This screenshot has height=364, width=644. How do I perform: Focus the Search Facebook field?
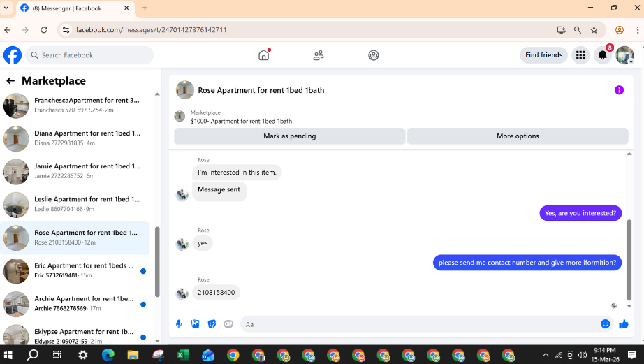pos(89,55)
